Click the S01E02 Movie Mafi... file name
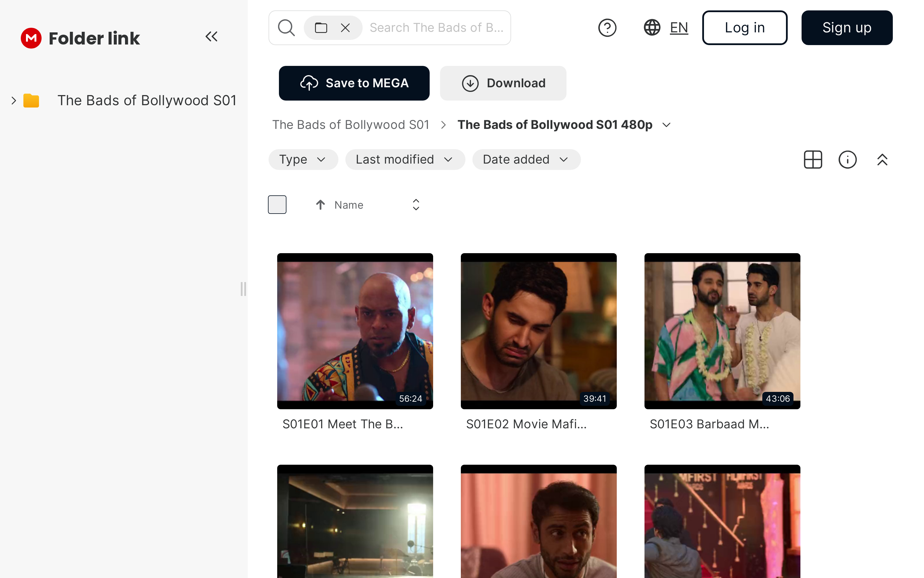 pos(526,424)
